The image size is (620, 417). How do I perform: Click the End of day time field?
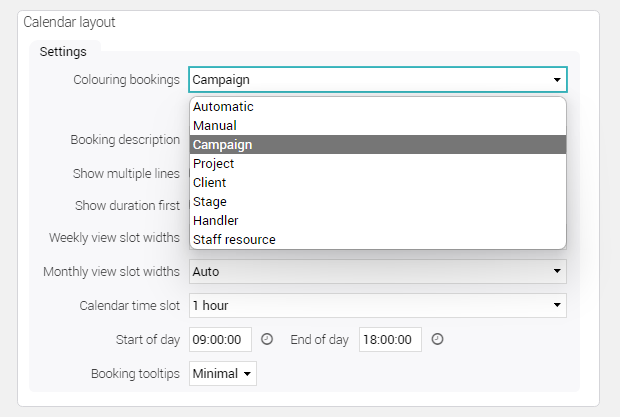(390, 339)
